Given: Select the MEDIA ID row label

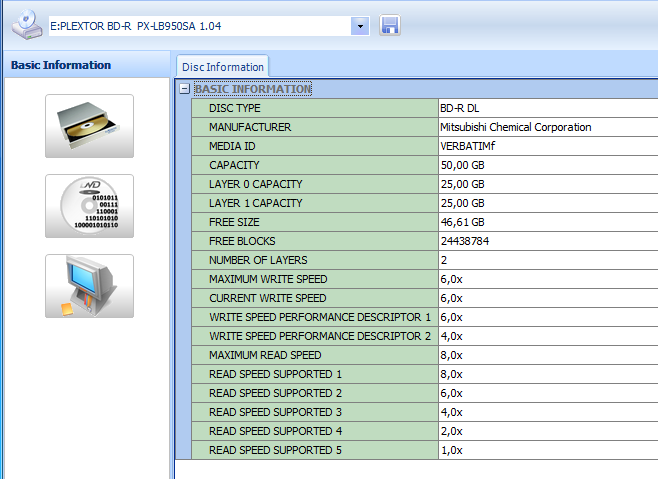Looking at the screenshot, I should tap(232, 146).
